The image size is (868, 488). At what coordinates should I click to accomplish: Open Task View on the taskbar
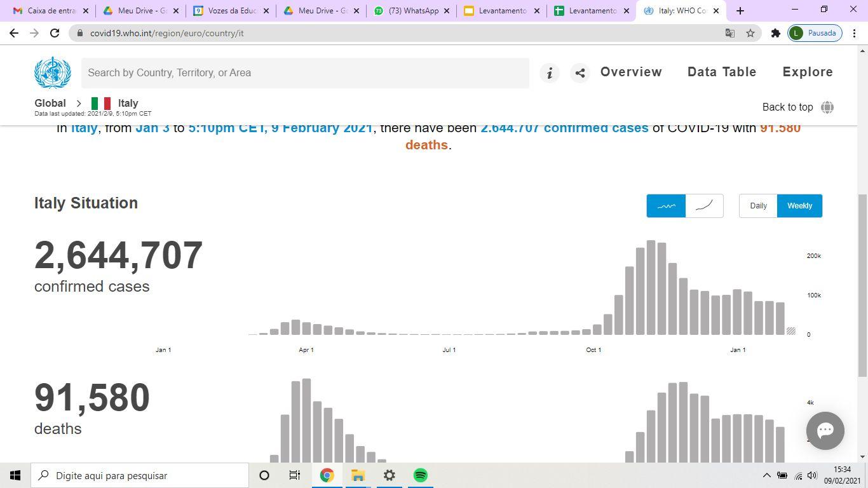[295, 475]
